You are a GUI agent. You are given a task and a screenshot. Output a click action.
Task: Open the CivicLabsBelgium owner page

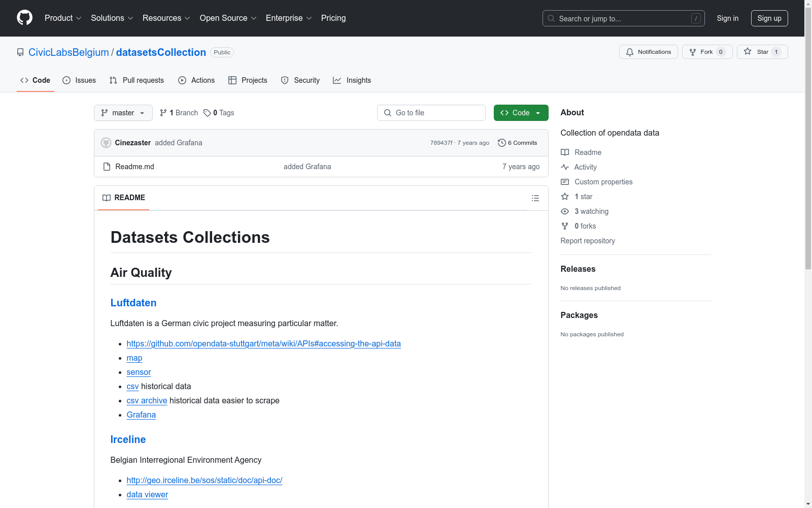click(69, 52)
